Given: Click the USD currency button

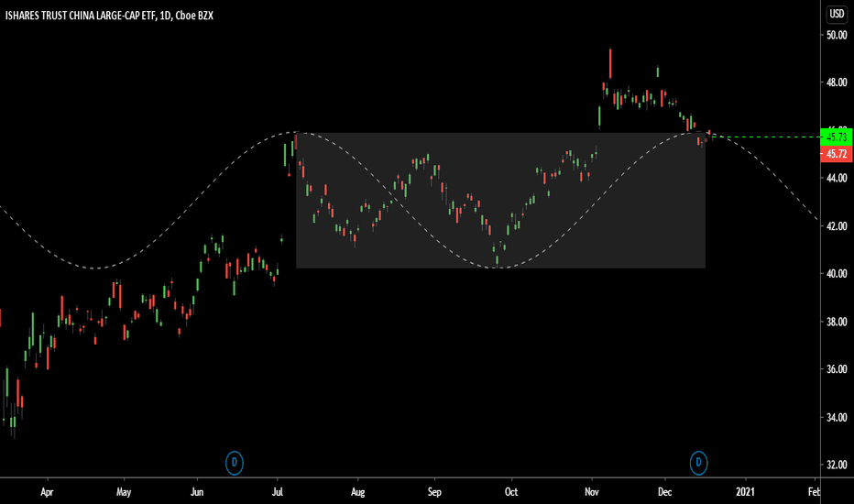Looking at the screenshot, I should tap(837, 14).
